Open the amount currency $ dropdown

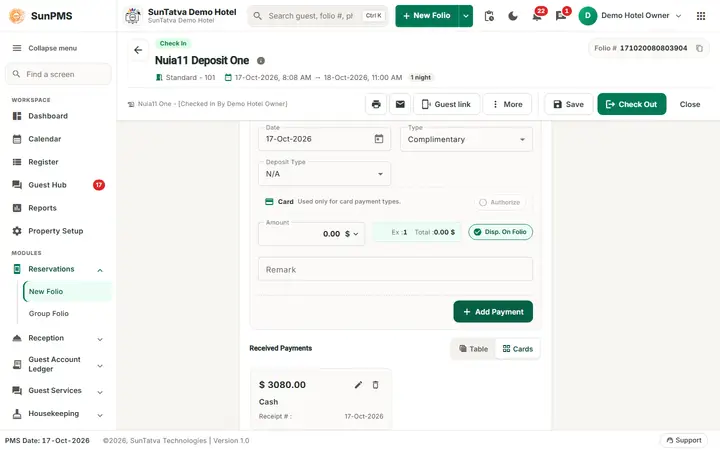click(351, 234)
